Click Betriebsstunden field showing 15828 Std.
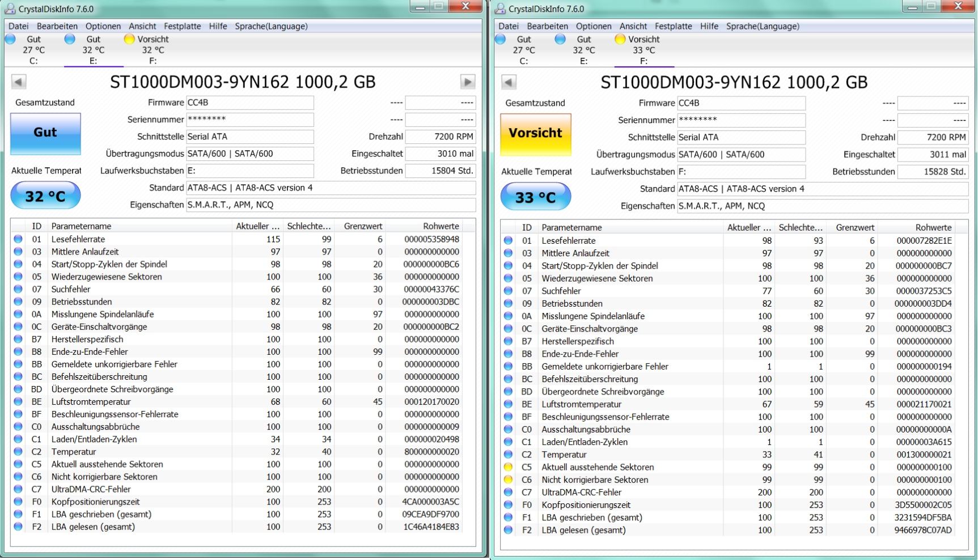 coord(933,172)
